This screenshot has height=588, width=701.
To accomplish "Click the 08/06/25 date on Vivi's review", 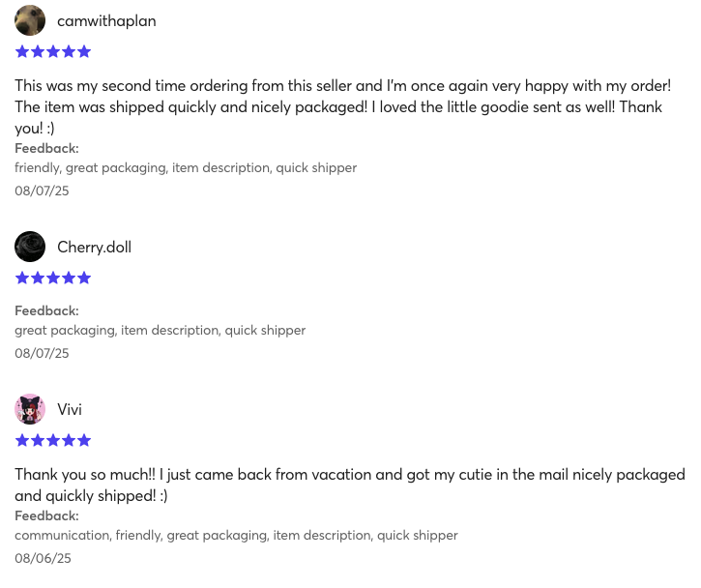I will 43,558.
